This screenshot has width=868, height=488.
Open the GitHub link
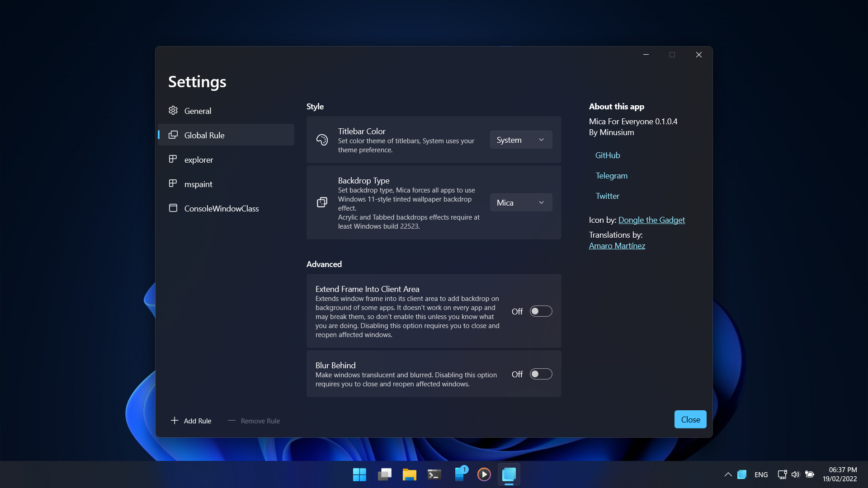pyautogui.click(x=607, y=155)
